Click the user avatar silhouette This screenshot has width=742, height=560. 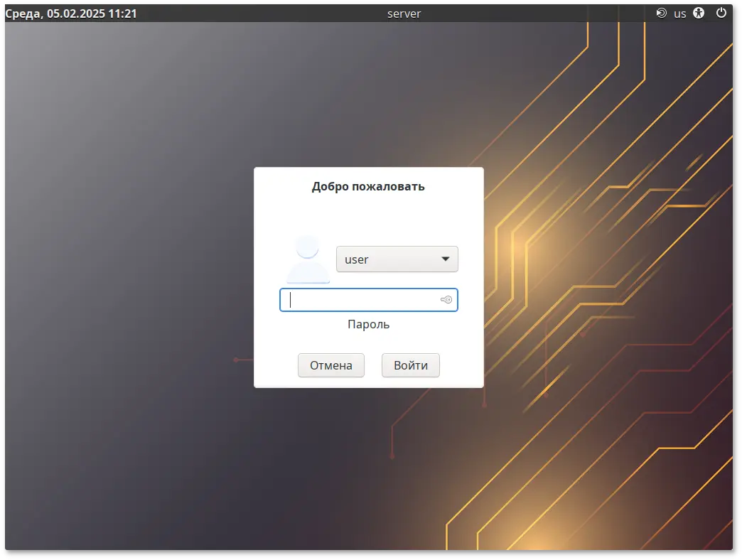tap(307, 259)
